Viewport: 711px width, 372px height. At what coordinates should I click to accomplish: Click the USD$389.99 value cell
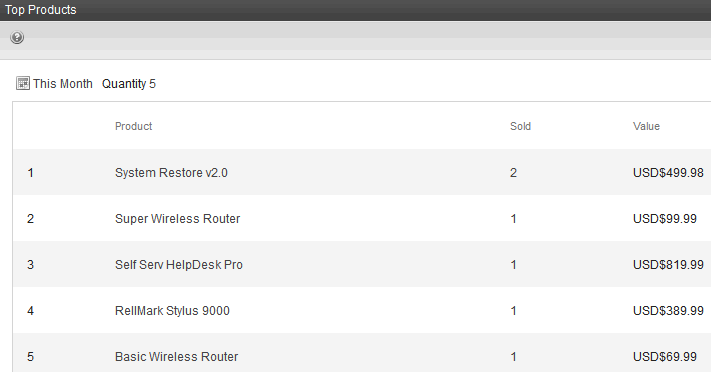click(x=668, y=311)
